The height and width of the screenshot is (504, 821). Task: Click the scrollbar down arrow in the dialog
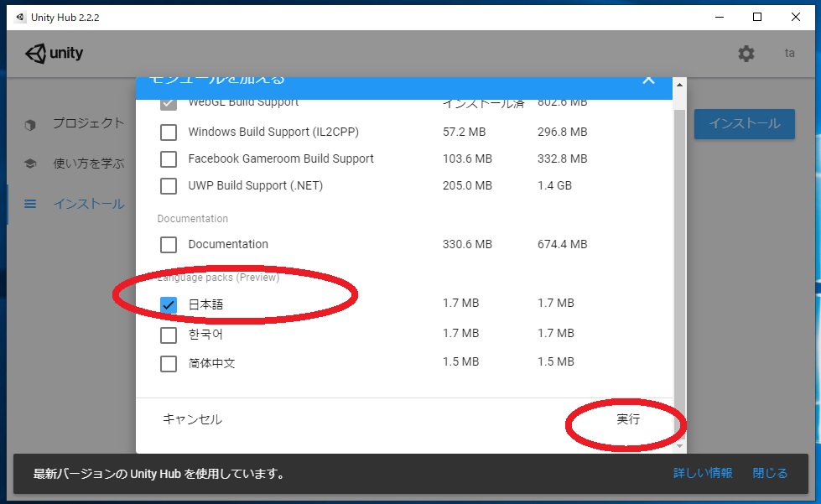click(x=679, y=446)
